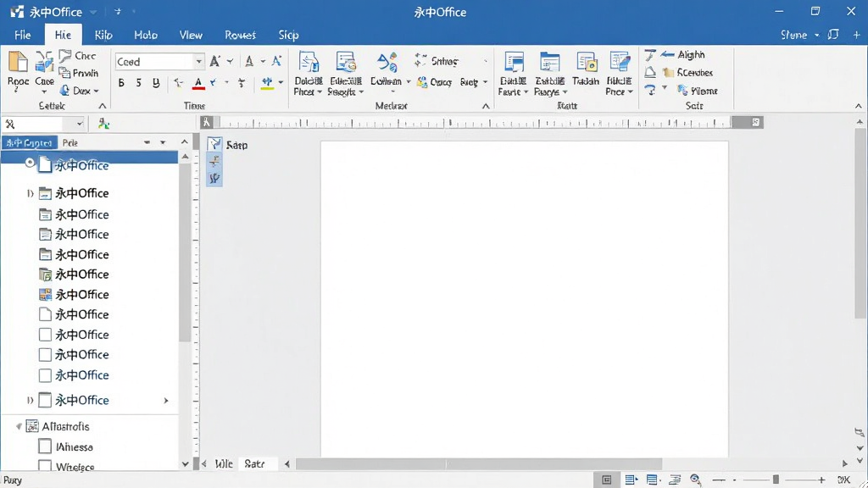Viewport: 868px width, 488px height.
Task: Switch to the Siop ribbon tab
Action: 288,35
